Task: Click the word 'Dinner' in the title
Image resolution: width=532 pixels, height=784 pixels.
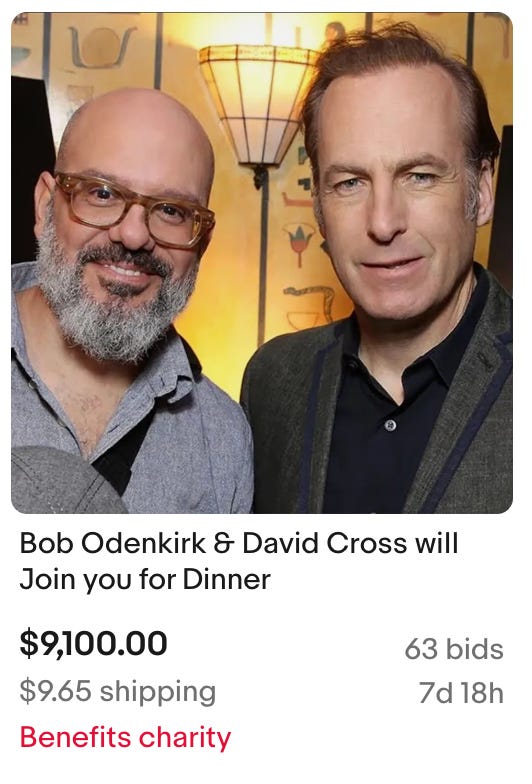Action: tap(226, 580)
